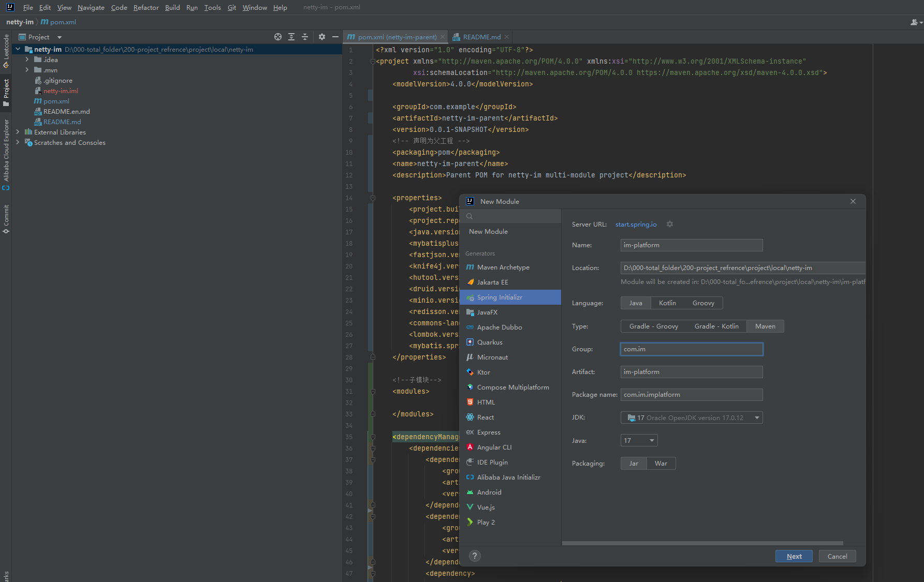Select War packaging
Image resolution: width=924 pixels, height=582 pixels.
(661, 464)
